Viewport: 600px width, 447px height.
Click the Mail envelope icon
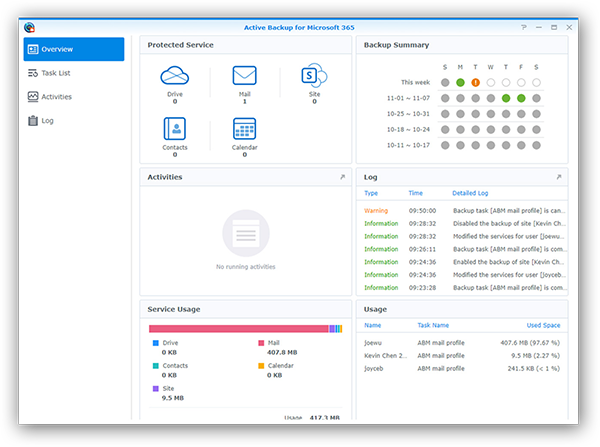(x=244, y=76)
